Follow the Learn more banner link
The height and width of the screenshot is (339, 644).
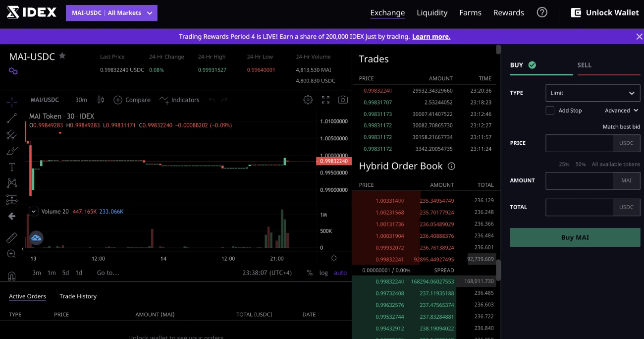431,37
